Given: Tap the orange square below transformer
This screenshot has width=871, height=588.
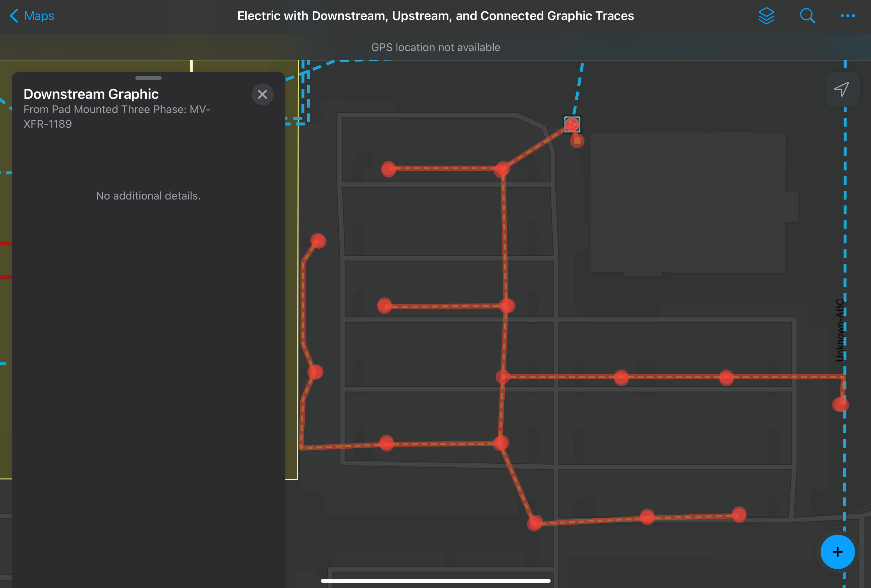Looking at the screenshot, I should (x=577, y=141).
